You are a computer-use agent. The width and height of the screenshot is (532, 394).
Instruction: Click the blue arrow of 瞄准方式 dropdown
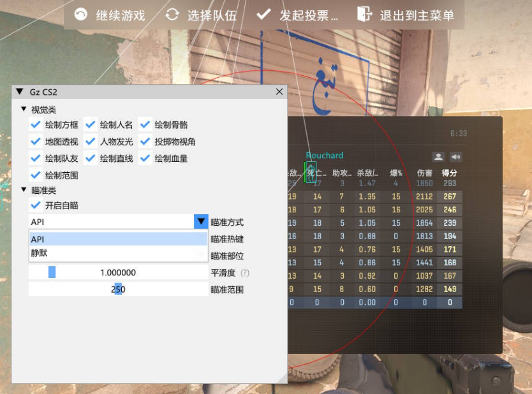coord(201,222)
